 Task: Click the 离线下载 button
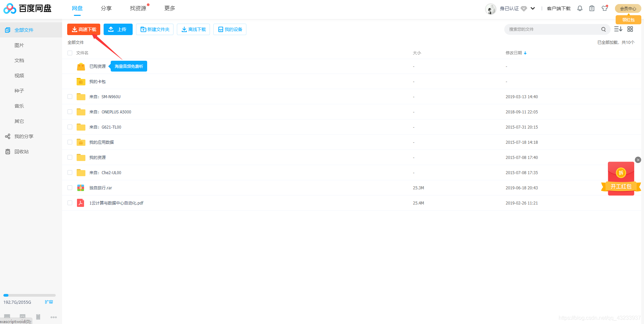click(193, 29)
